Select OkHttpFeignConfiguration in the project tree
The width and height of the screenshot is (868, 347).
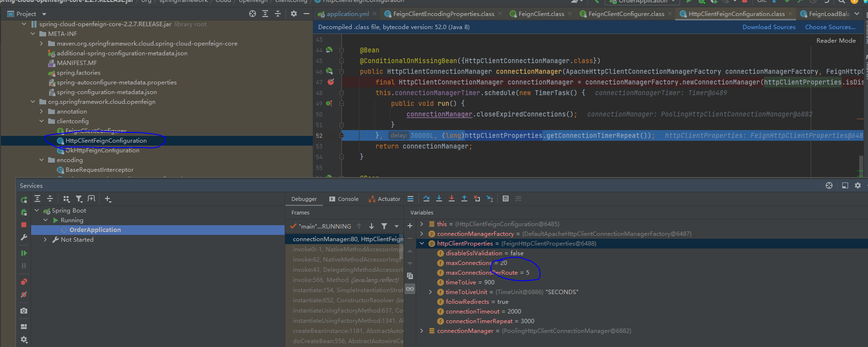[102, 150]
